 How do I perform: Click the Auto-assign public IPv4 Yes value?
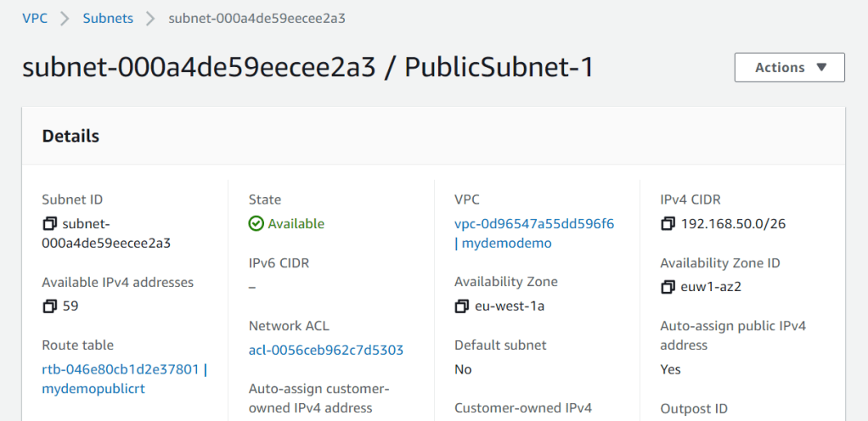(670, 369)
